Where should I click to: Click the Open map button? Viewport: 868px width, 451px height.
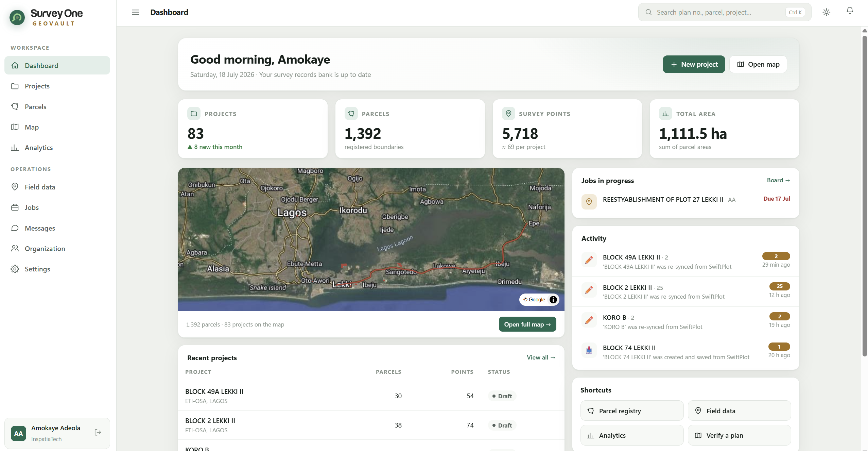[758, 64]
